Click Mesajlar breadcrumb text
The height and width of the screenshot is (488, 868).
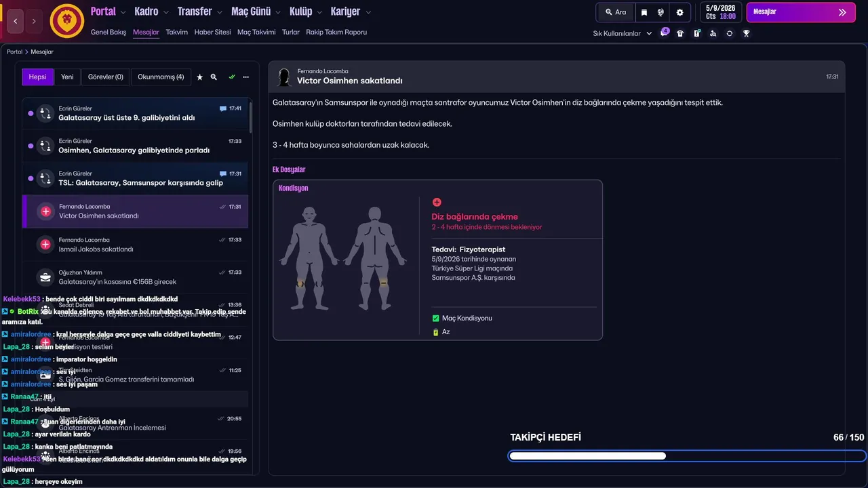42,52
